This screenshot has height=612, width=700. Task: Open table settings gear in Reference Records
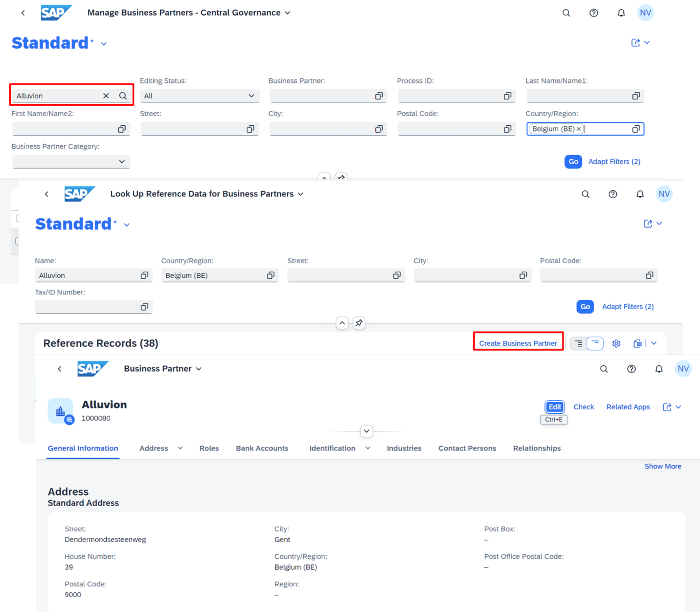(616, 343)
